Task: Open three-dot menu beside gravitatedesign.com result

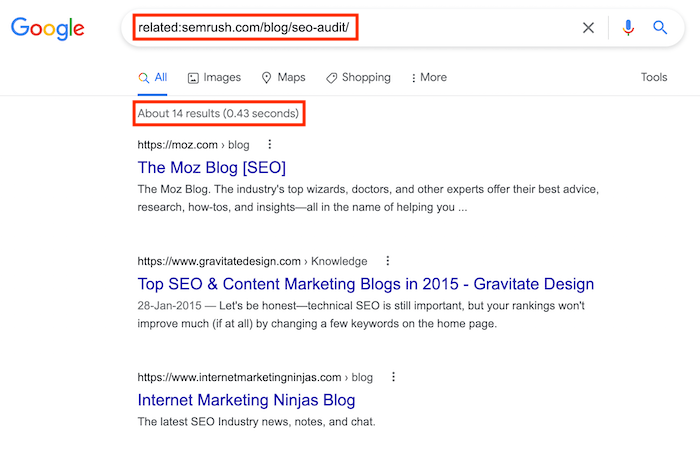Action: (x=388, y=261)
